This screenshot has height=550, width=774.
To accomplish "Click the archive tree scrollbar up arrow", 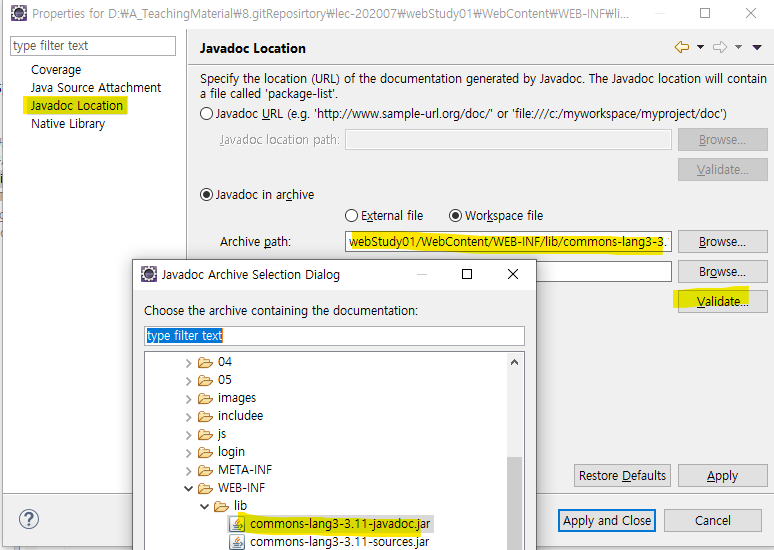I will [x=514, y=362].
